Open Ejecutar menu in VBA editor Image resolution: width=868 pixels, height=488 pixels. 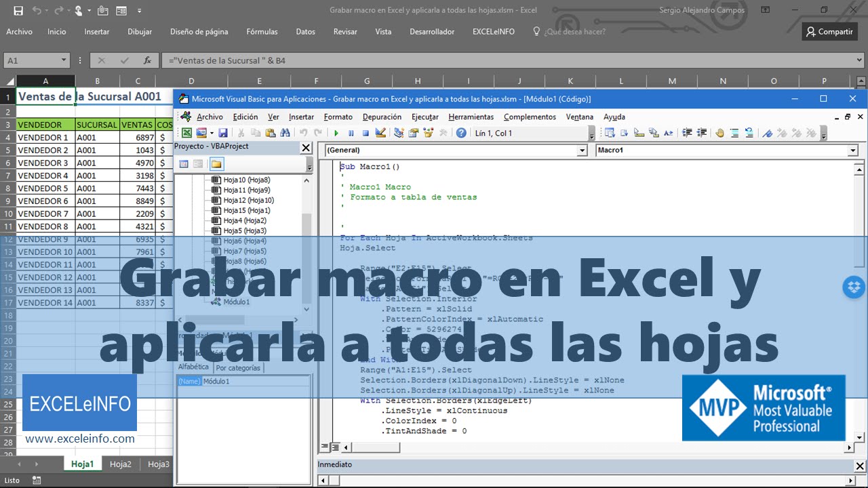tap(425, 117)
